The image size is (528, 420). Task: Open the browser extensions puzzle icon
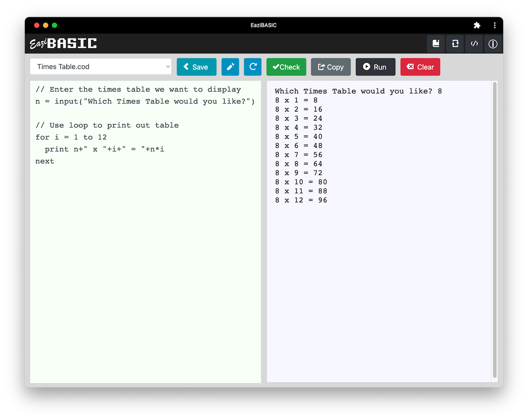point(477,25)
